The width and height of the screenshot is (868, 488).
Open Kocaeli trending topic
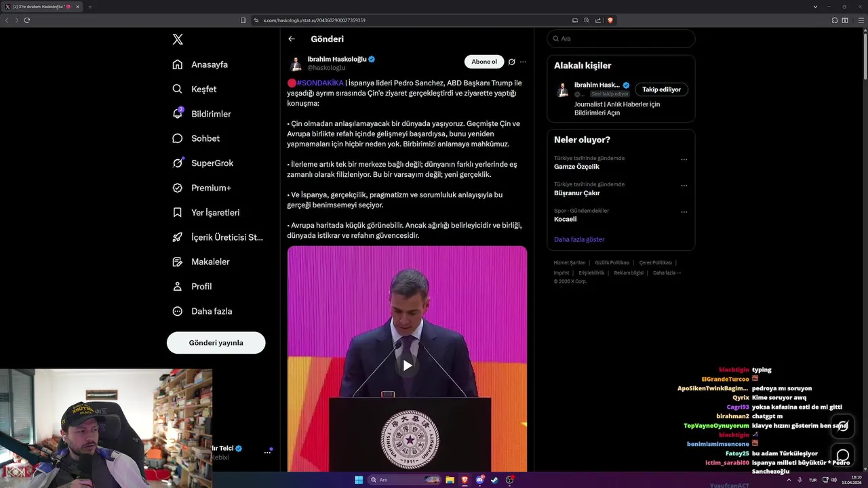coord(566,219)
